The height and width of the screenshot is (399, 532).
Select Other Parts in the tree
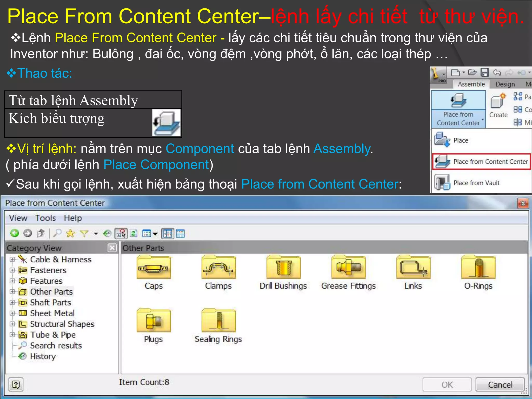[x=51, y=292]
